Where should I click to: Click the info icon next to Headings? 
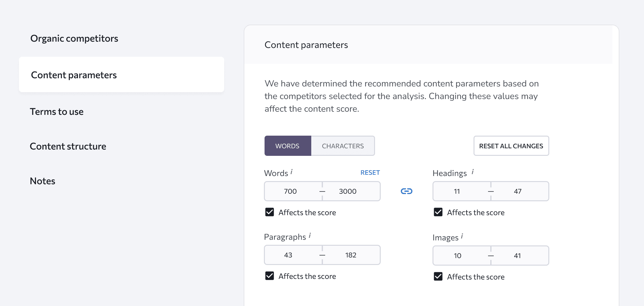473,172
